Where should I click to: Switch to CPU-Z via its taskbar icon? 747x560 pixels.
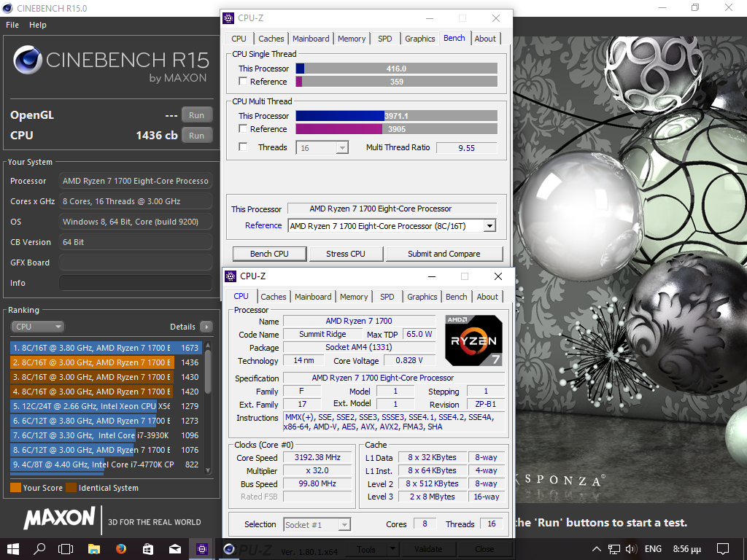tap(202, 549)
